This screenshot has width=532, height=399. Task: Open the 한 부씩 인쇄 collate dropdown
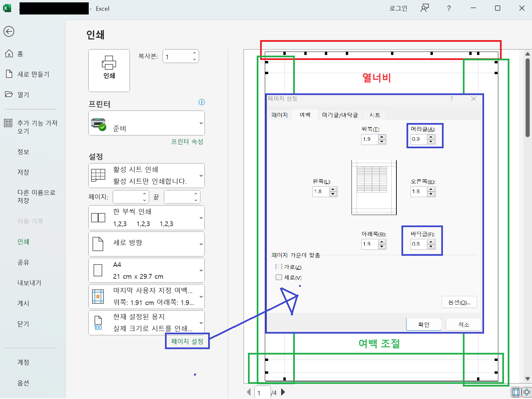tap(146, 218)
